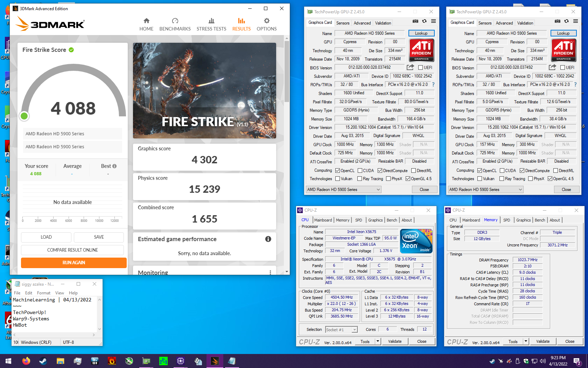Open File Explorer from the taskbar
The width and height of the screenshot is (588, 368).
[60, 361]
